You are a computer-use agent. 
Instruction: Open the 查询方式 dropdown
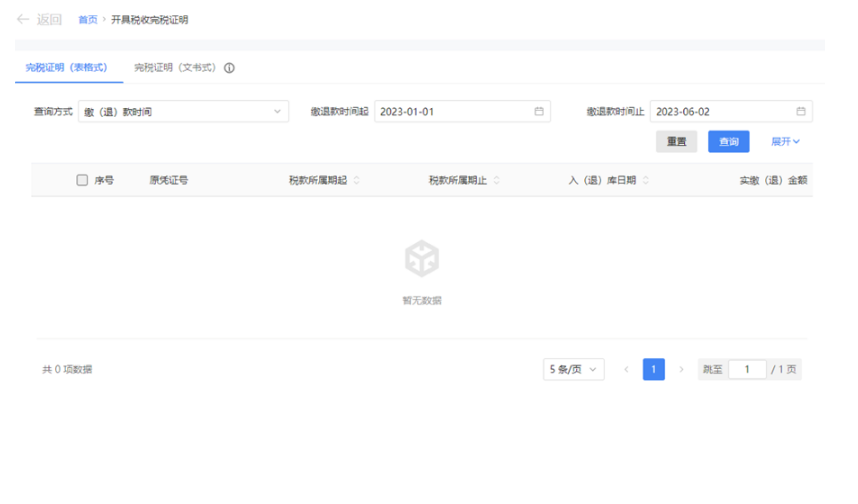(x=183, y=111)
